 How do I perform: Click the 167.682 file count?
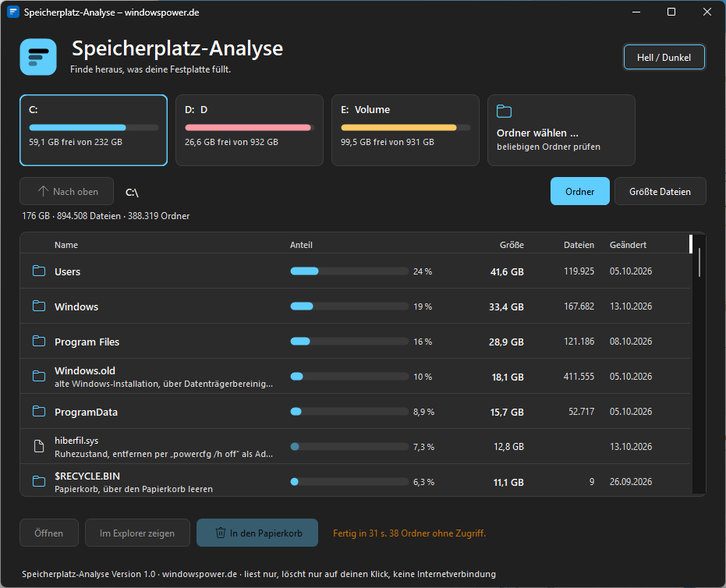579,306
